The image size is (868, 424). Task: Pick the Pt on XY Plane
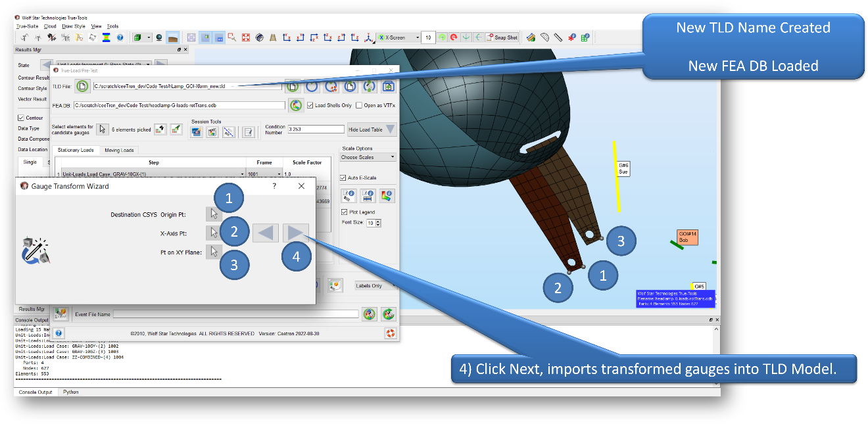click(x=213, y=251)
